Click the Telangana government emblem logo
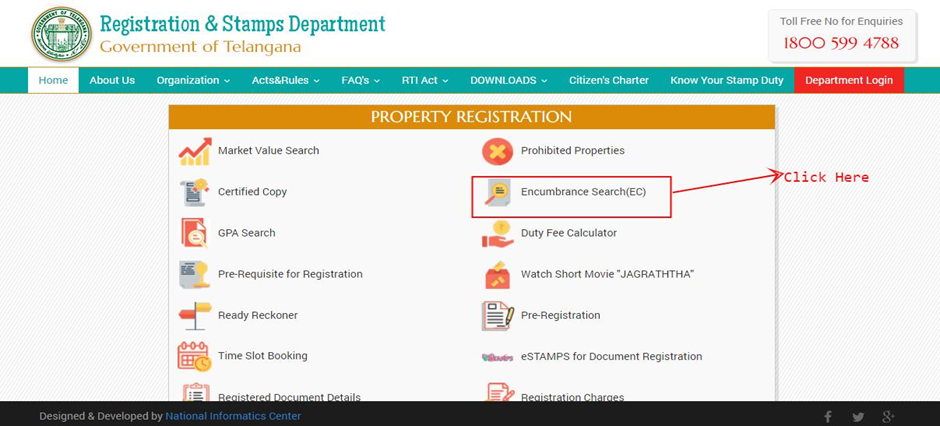The height and width of the screenshot is (426, 940). click(x=61, y=34)
